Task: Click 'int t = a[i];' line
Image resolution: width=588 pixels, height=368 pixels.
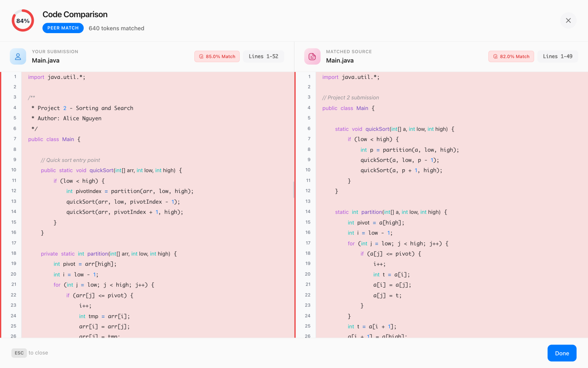Action: pos(391,274)
